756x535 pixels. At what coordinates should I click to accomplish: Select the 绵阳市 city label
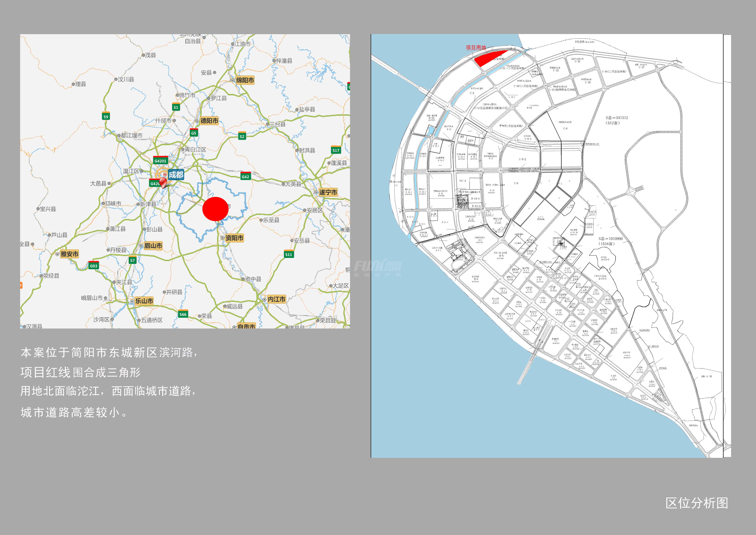tap(245, 80)
